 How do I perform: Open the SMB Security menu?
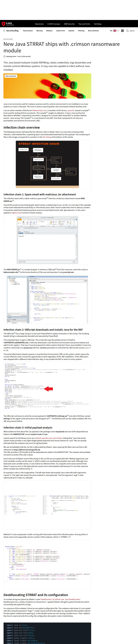pyautogui.click(x=69, y=24)
